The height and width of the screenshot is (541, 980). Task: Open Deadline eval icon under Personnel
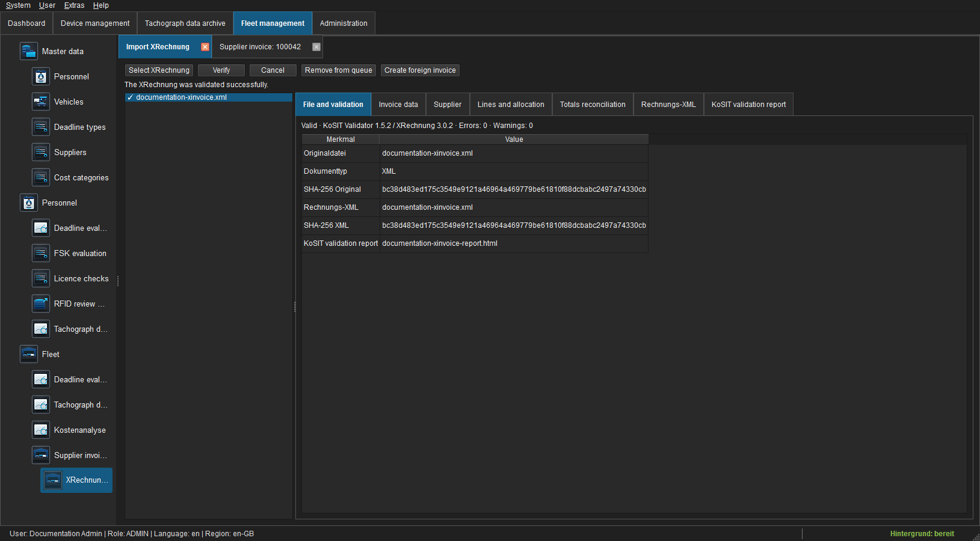tap(41, 228)
